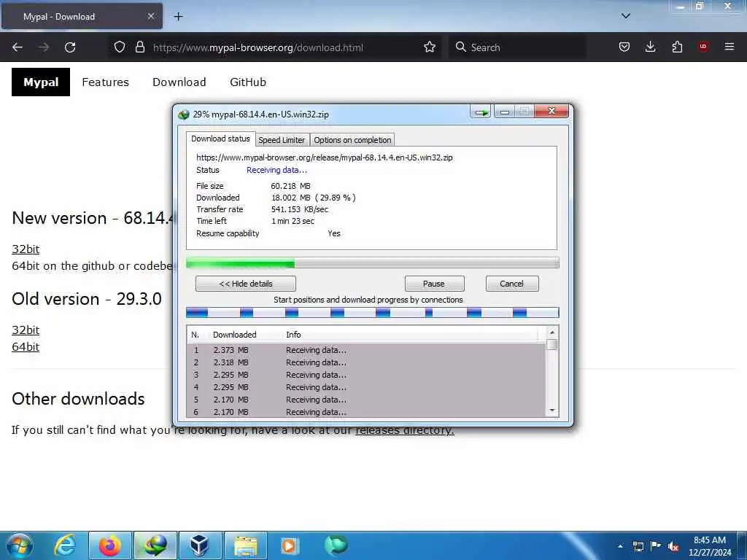Sort by the Downloaded column header

pyautogui.click(x=234, y=335)
